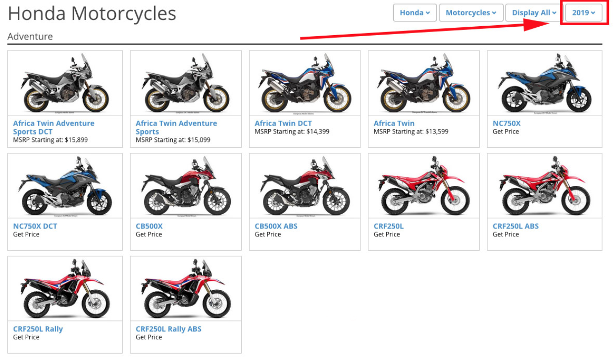Screen dimensions: 613x364
Task: Click Get Price under NC750X
Action: [x=506, y=132]
